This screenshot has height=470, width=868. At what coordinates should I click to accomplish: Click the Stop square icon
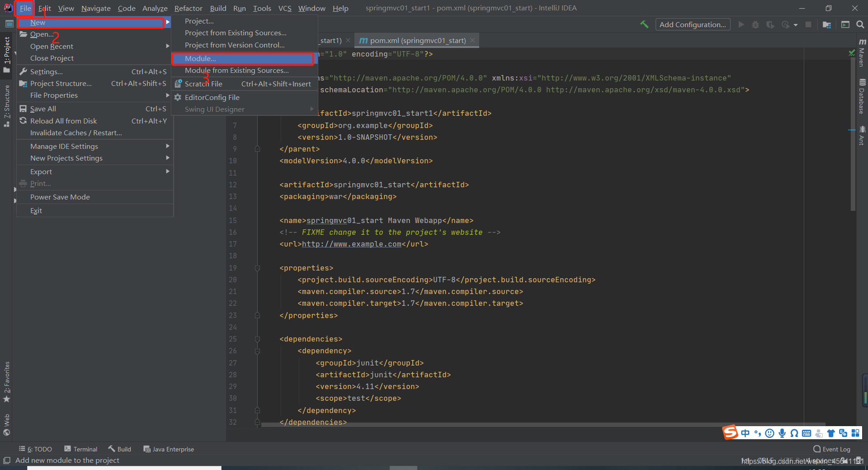808,24
